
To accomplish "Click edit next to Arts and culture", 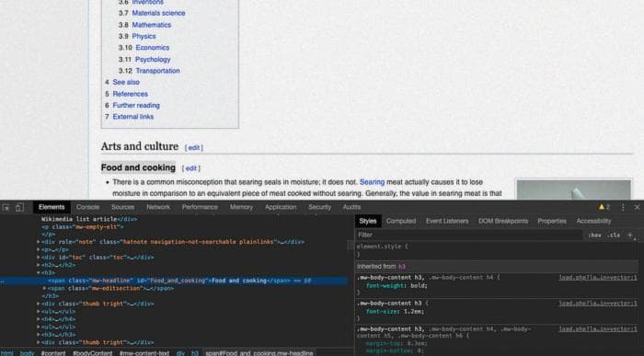I will (194, 147).
